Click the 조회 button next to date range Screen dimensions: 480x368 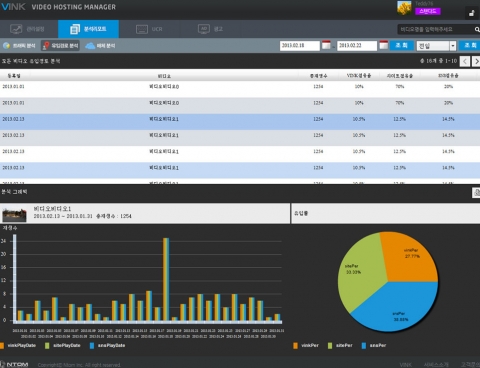[x=402, y=45]
